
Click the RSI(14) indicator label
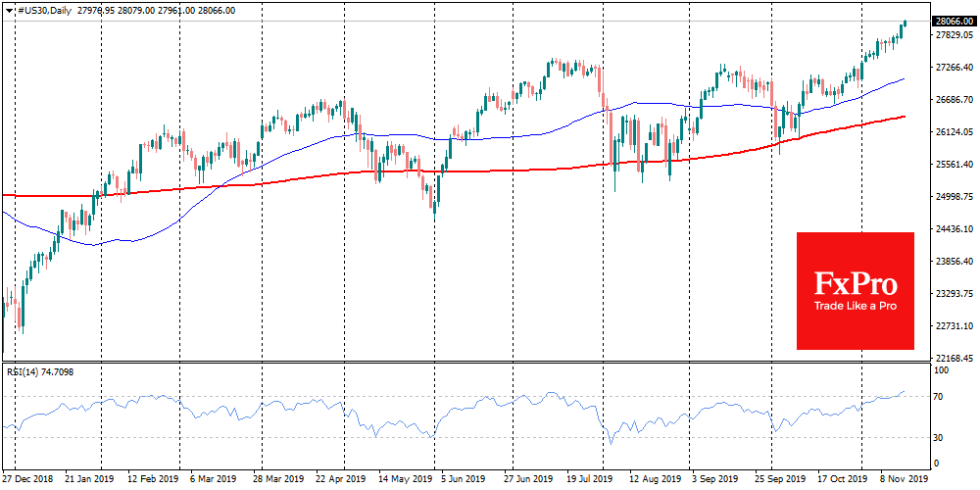coord(24,371)
